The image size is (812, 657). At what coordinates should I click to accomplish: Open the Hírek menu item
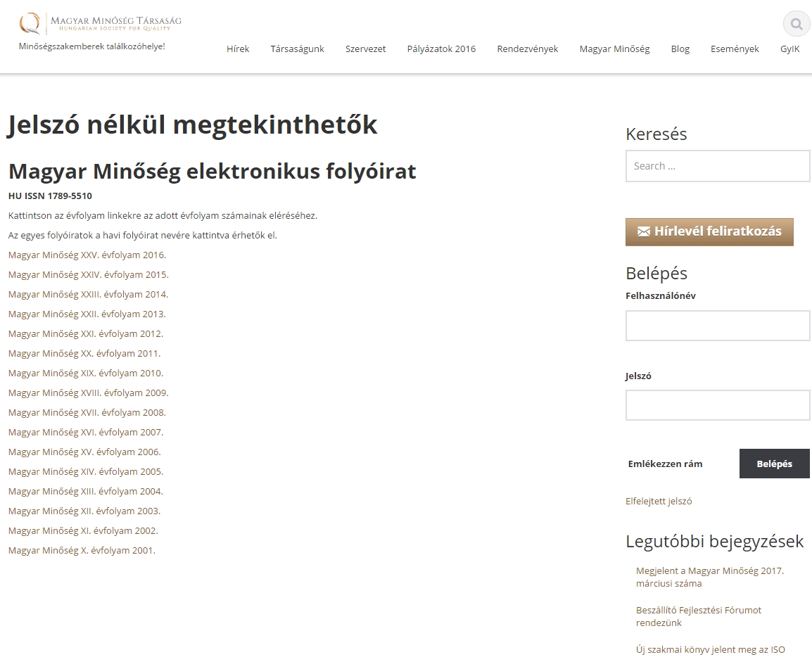[x=238, y=49]
